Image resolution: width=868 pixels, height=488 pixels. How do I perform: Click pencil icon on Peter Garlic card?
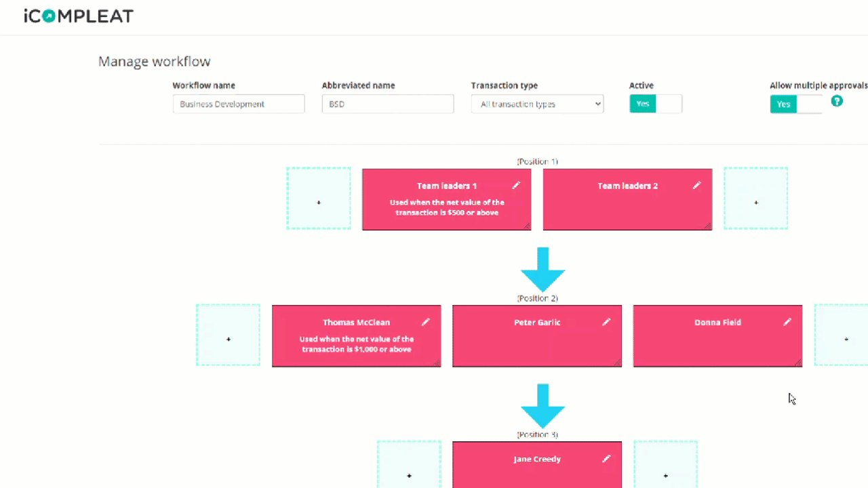click(x=606, y=322)
